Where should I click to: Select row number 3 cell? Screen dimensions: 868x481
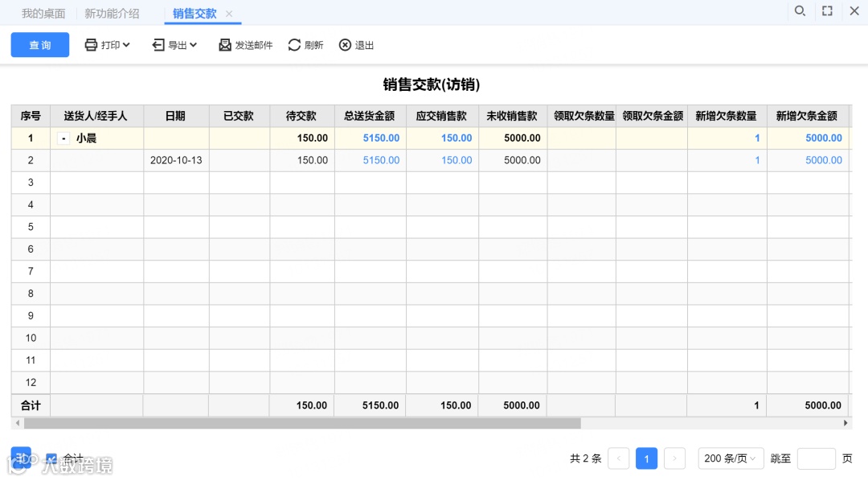[x=31, y=183]
